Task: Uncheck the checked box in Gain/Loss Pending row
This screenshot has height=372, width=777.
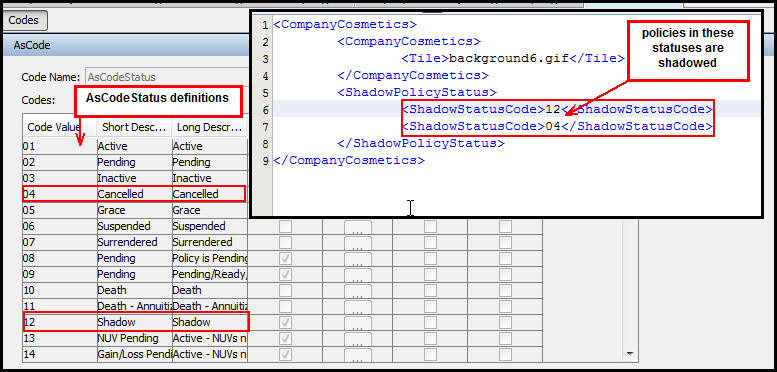Action: click(x=285, y=354)
